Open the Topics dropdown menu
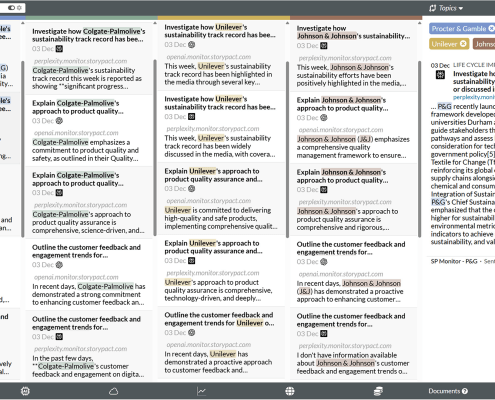Image resolution: width=495 pixels, height=400 pixels. tap(446, 8)
